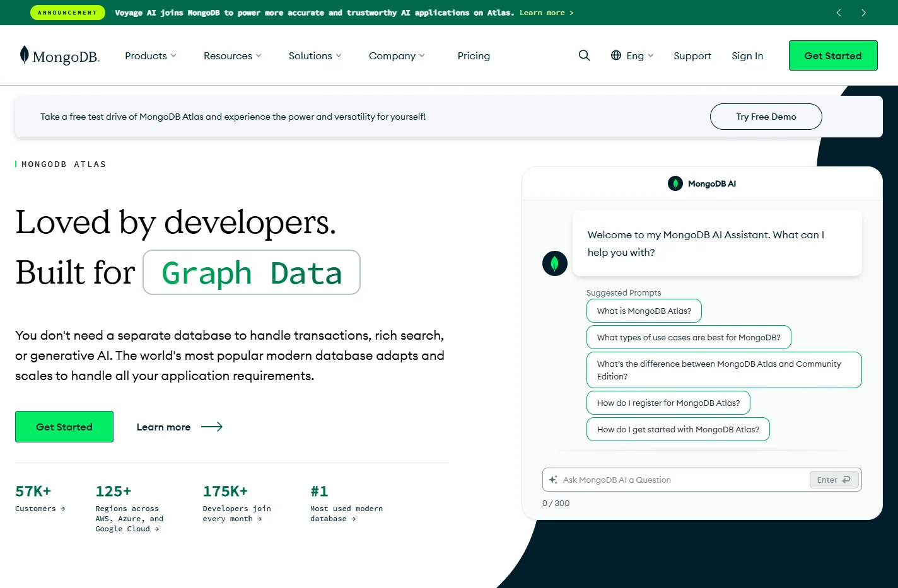Click the globe language icon
898x588 pixels.
tap(616, 55)
